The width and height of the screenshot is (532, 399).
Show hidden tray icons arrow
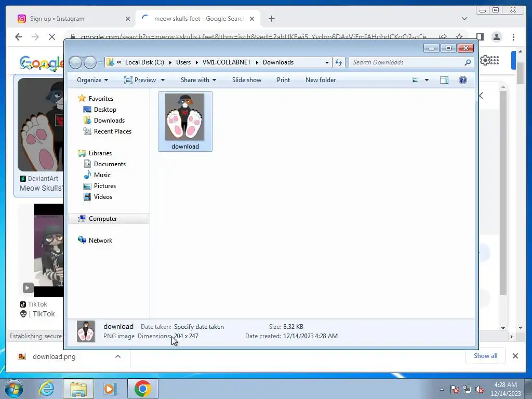coord(442,389)
